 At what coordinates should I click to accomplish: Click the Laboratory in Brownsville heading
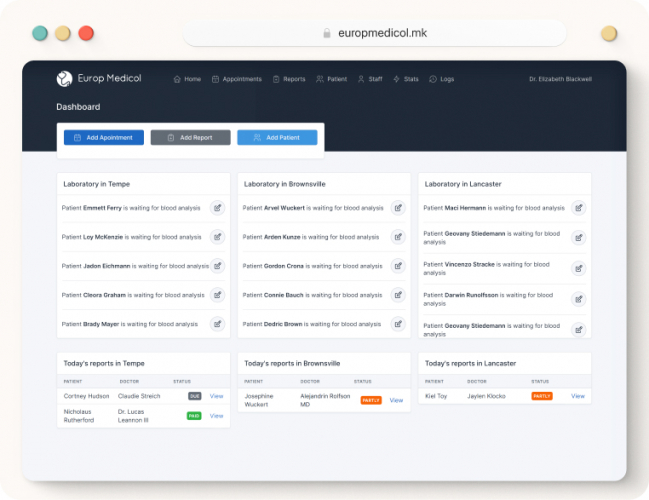coord(285,184)
